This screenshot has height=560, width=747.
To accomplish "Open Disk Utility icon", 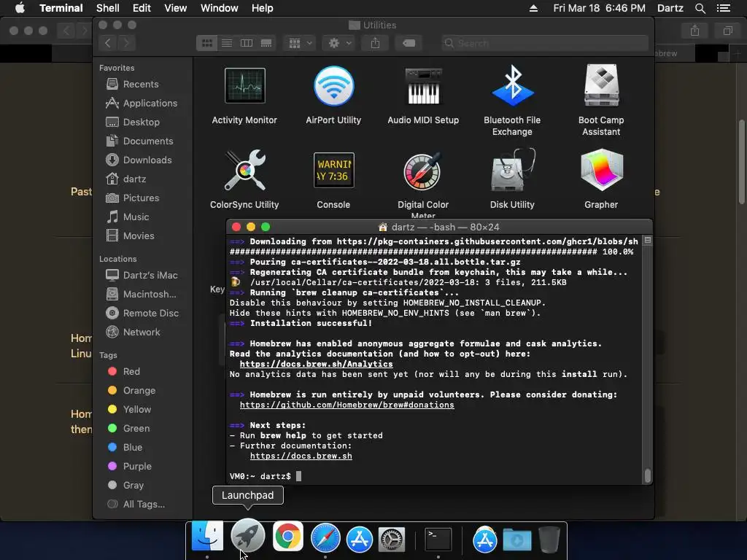I will [512, 170].
